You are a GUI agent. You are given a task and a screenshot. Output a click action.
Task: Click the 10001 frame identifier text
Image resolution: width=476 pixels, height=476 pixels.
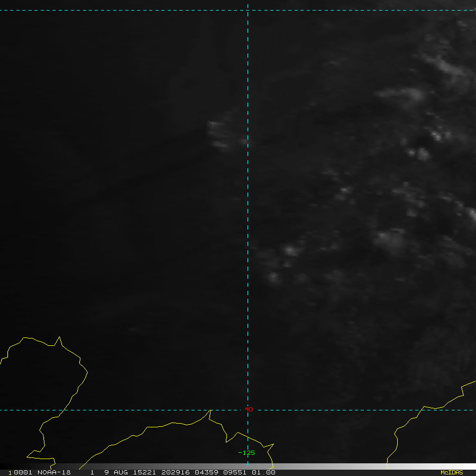[x=20, y=472]
